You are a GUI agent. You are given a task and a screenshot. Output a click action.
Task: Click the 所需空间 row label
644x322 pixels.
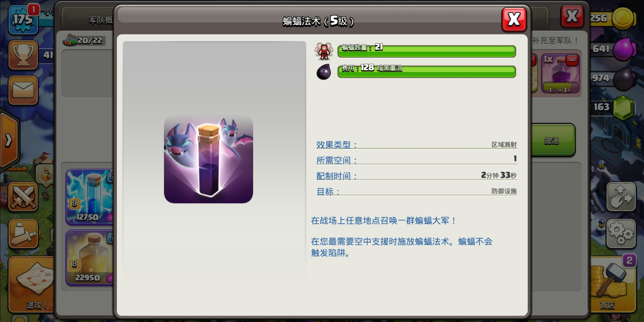point(336,160)
